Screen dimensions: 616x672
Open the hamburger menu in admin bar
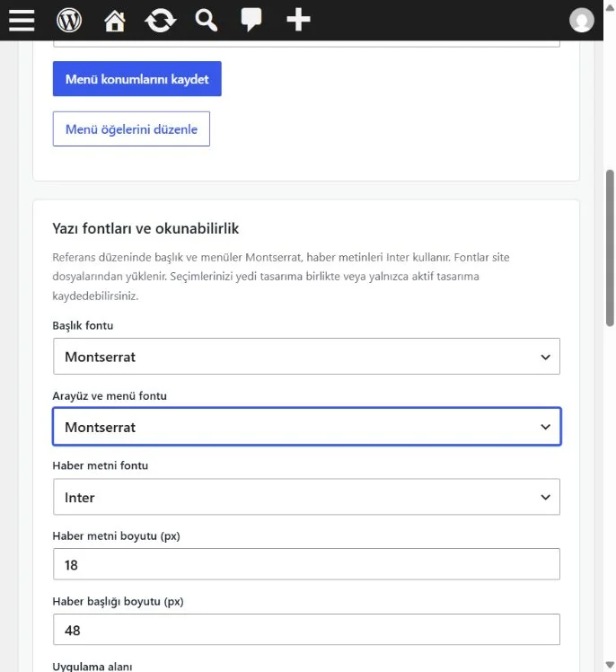point(22,20)
